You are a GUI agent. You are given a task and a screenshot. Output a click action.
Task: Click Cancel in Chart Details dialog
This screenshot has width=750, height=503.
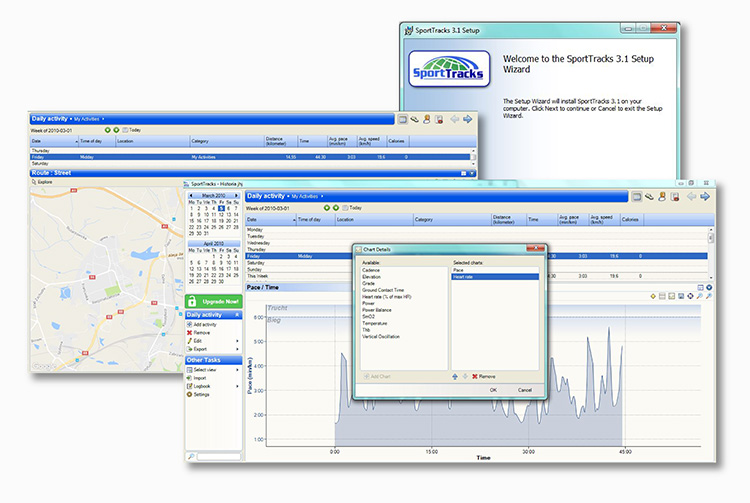click(525, 390)
